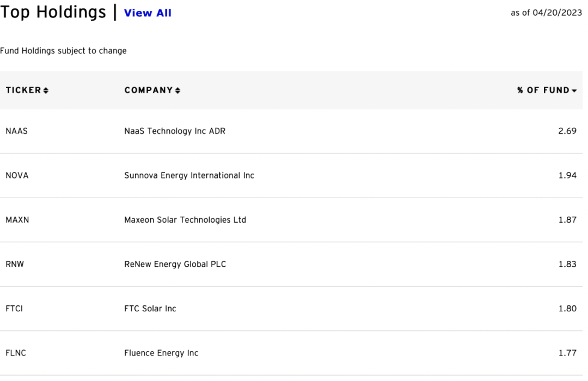Click Sunnova Energy International Inc row
This screenshot has width=588, height=381.
pyautogui.click(x=189, y=175)
